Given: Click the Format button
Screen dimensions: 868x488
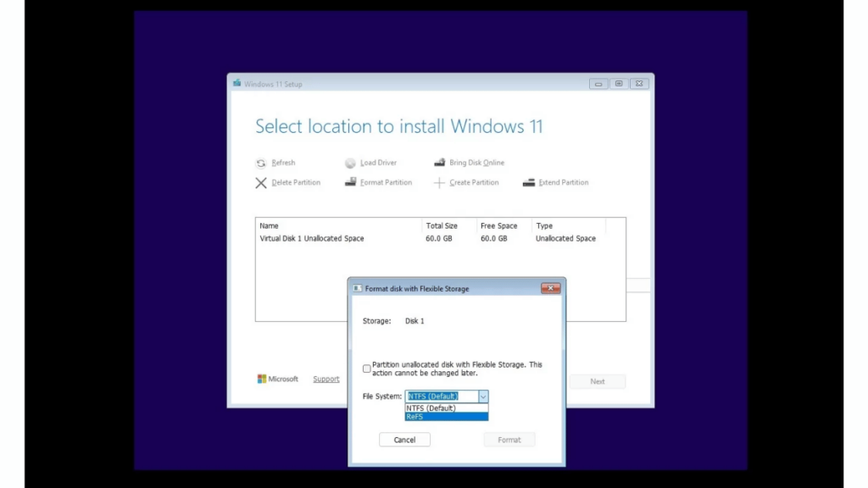Looking at the screenshot, I should tap(509, 439).
